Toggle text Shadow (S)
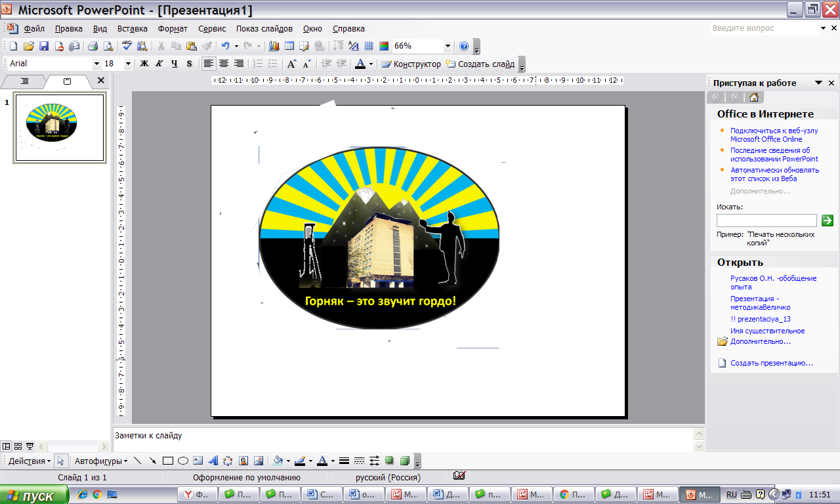Screen dimensions: 840x504 [190, 64]
